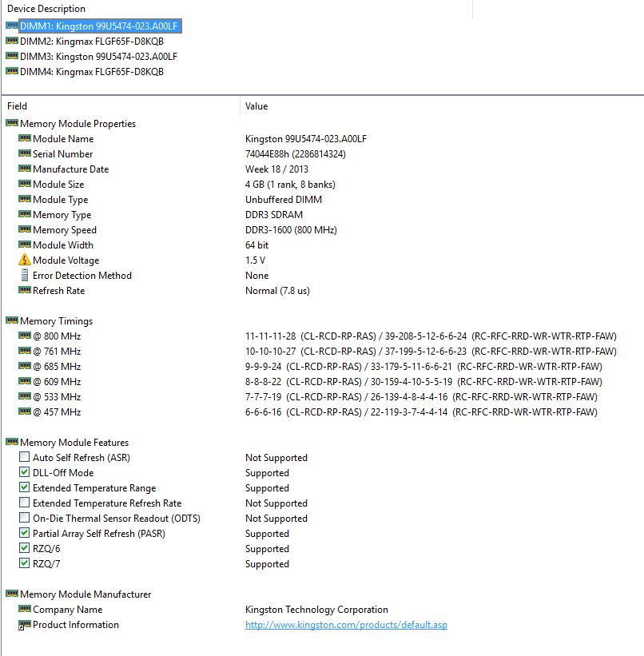
Task: Click the 'Week 18 / 2013' value
Action: [276, 169]
